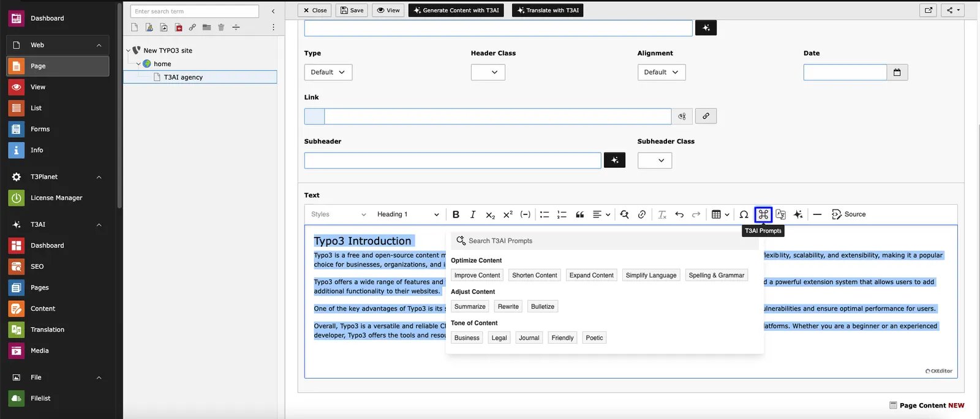Choose the Spelling & Grammar prompt
Screen dimensions: 980x419
point(717,275)
